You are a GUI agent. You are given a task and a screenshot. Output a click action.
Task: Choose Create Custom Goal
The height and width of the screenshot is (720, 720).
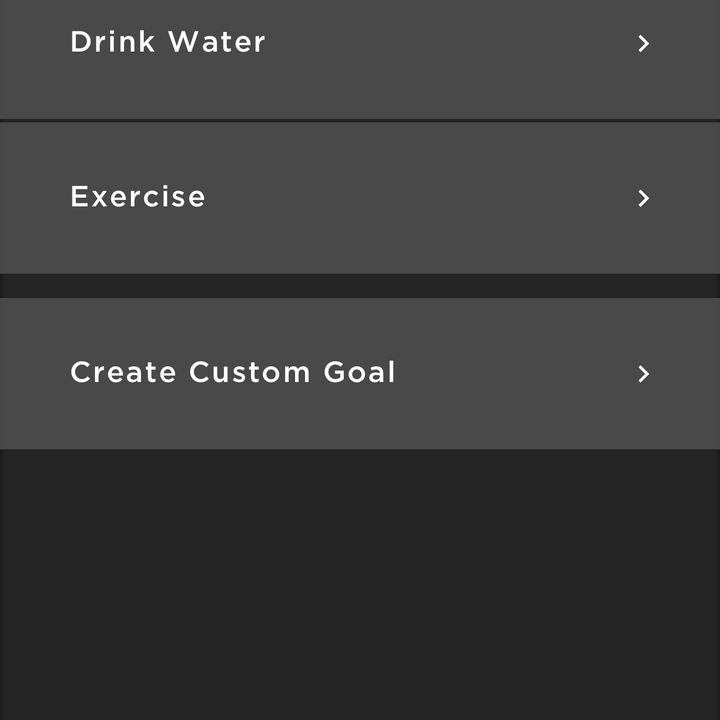click(360, 373)
